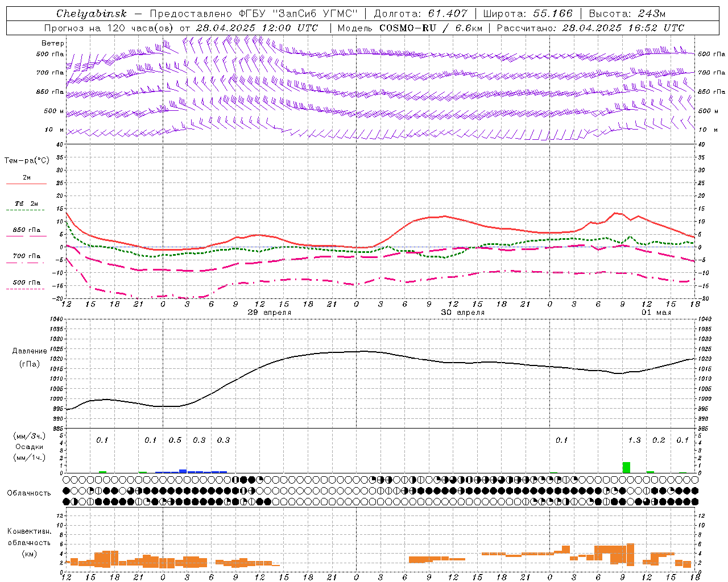Click the 850 гПа temperature legend line sample
Viewport: 728px width, 582px height.
coord(26,236)
